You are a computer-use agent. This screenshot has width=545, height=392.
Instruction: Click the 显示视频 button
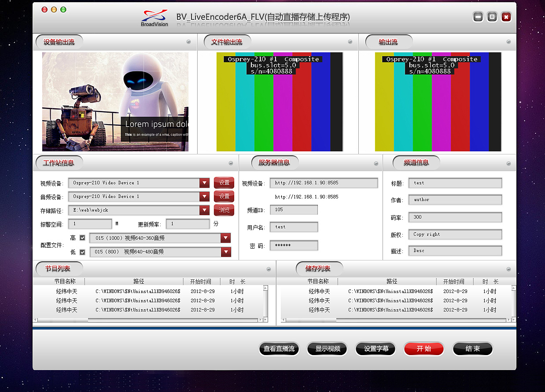(328, 349)
